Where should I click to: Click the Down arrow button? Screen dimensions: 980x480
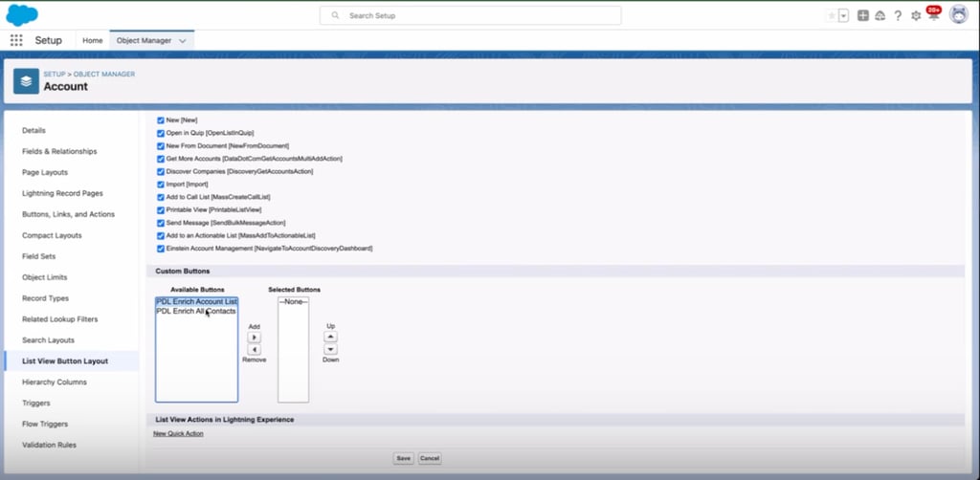point(330,349)
